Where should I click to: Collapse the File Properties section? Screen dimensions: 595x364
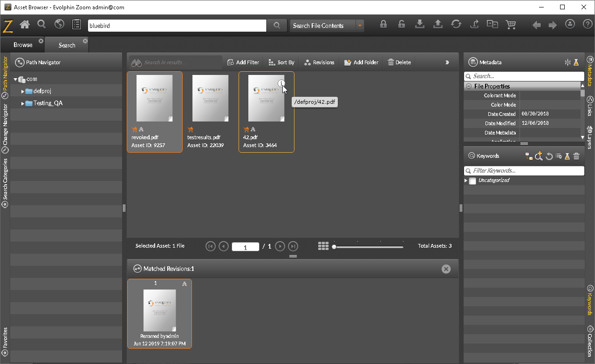pyautogui.click(x=469, y=87)
